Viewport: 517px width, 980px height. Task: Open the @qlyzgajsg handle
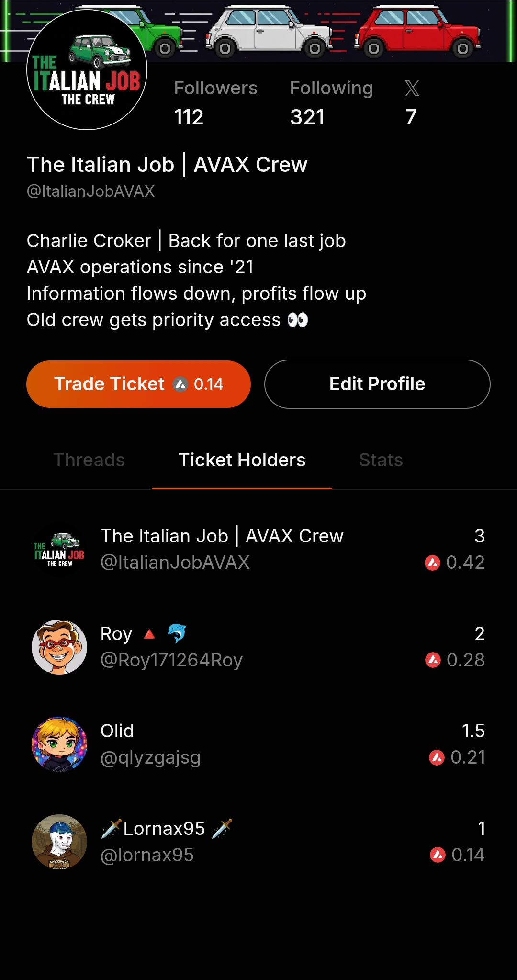[150, 758]
